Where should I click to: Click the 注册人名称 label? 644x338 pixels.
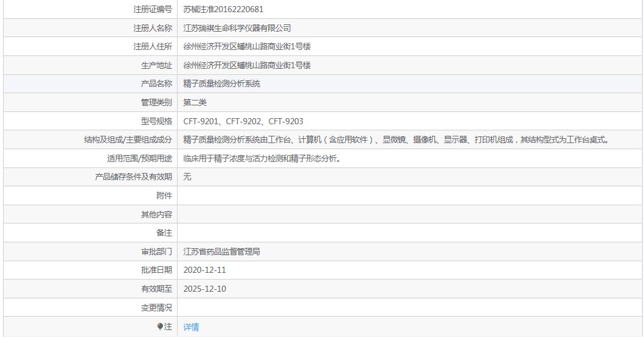point(153,28)
